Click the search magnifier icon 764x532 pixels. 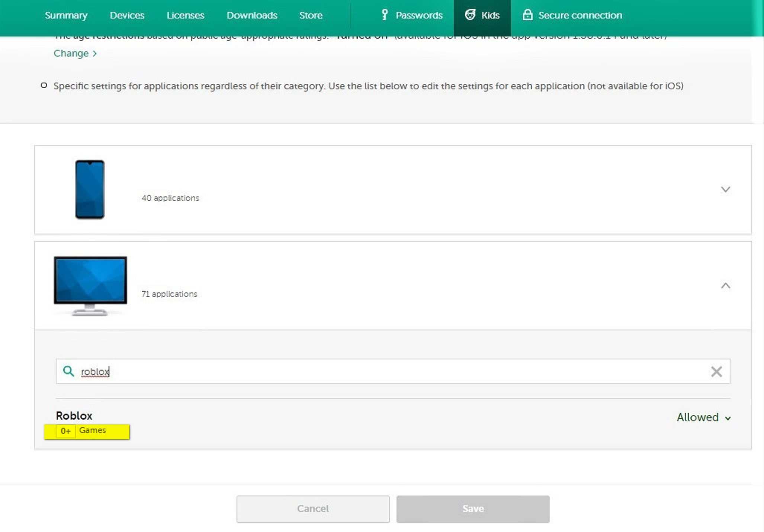[68, 371]
